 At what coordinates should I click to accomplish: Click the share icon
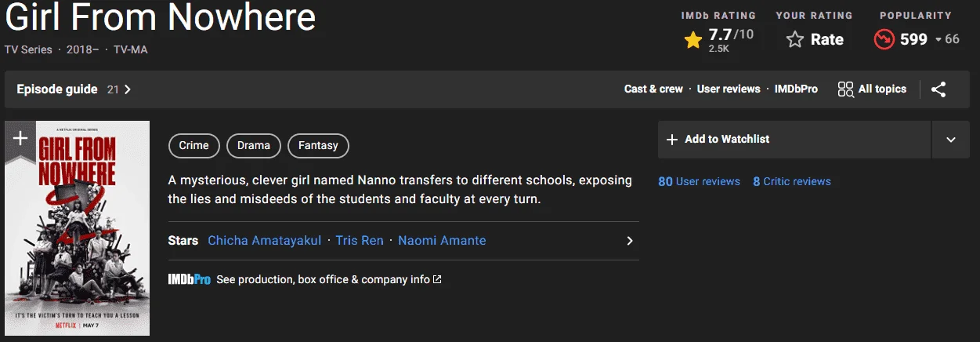[x=938, y=89]
